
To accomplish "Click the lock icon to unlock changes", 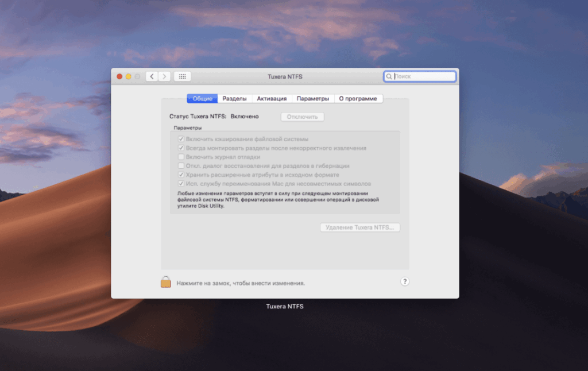I will point(166,282).
